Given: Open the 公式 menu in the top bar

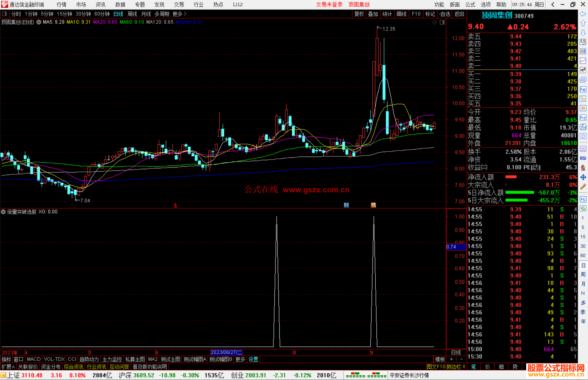Looking at the screenshot, I should [x=470, y=4].
